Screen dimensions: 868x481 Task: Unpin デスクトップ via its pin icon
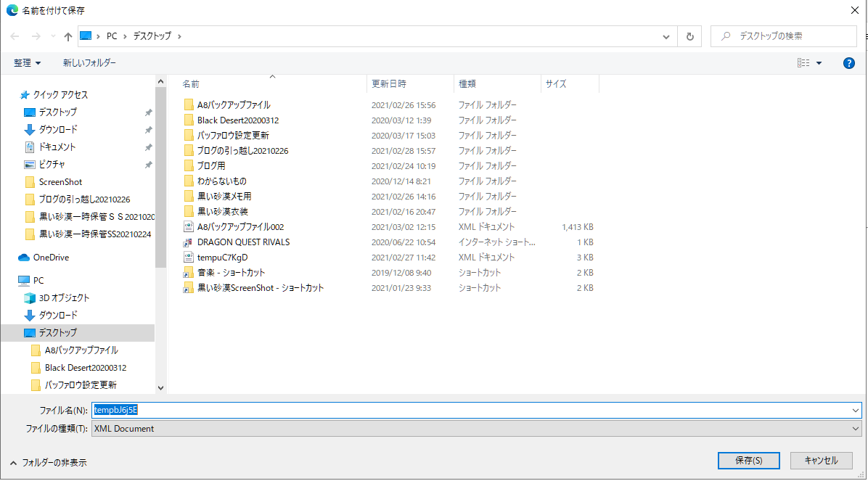coord(148,112)
